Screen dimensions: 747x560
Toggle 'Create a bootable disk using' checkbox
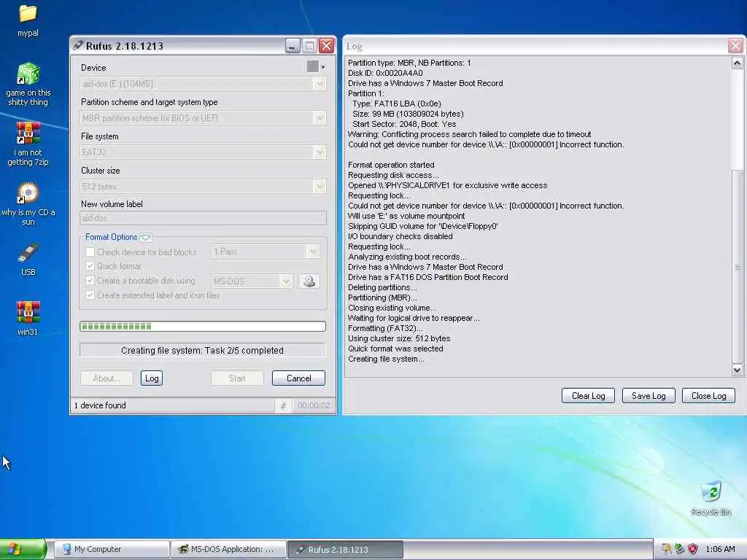click(x=90, y=281)
